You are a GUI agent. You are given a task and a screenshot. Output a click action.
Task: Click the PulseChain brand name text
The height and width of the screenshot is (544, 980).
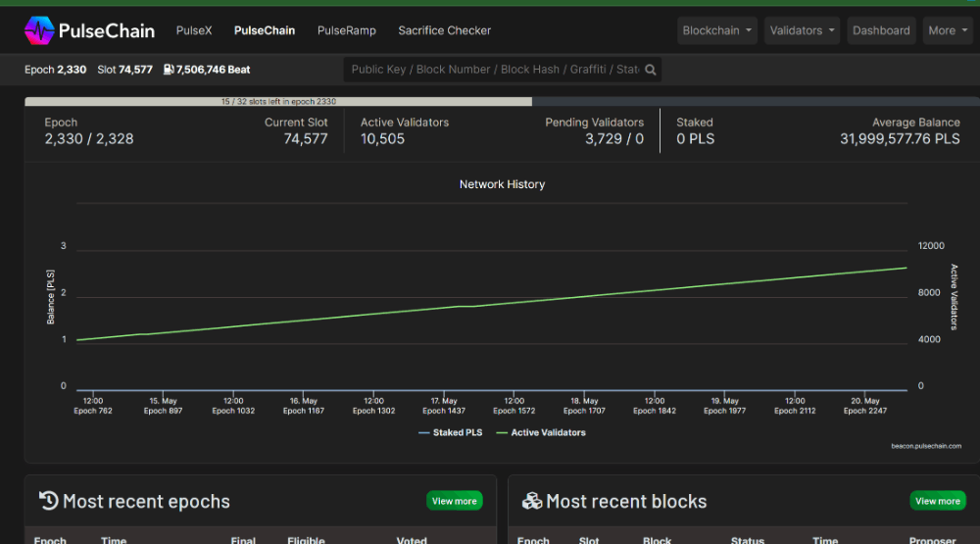tap(106, 30)
